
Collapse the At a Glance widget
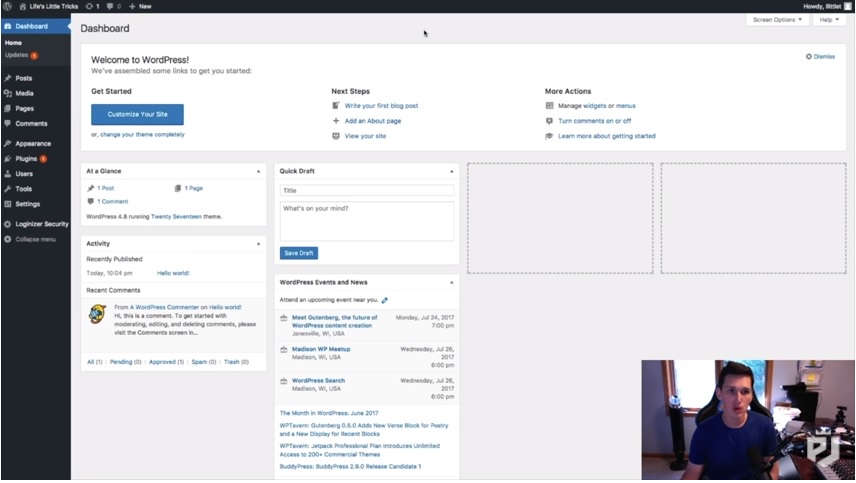point(258,171)
